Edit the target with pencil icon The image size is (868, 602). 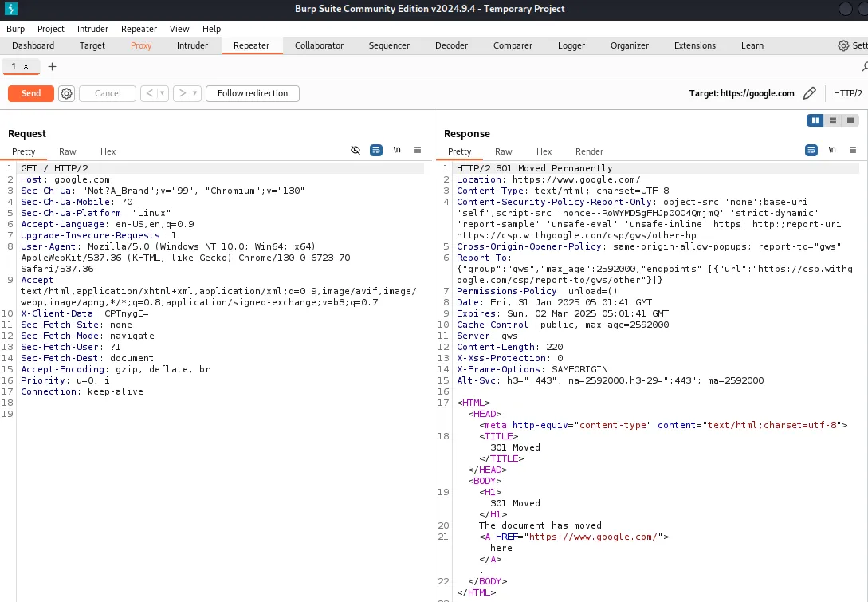pos(809,93)
